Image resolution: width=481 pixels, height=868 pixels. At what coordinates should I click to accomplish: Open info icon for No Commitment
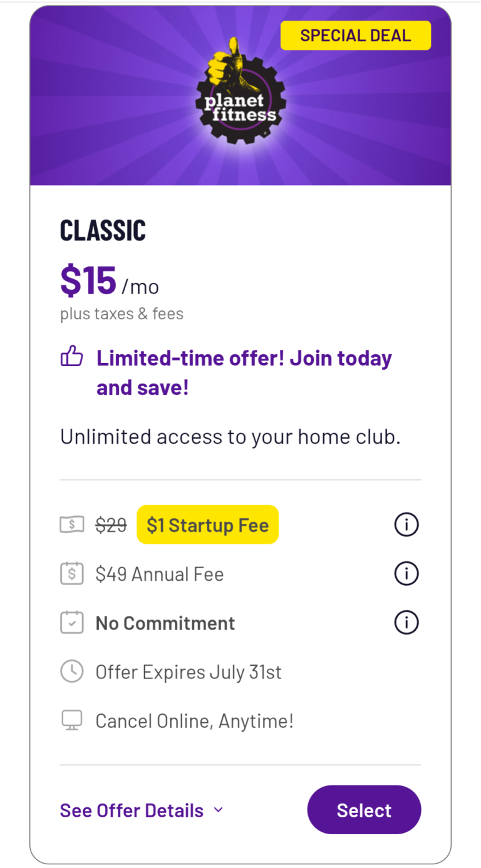406,623
